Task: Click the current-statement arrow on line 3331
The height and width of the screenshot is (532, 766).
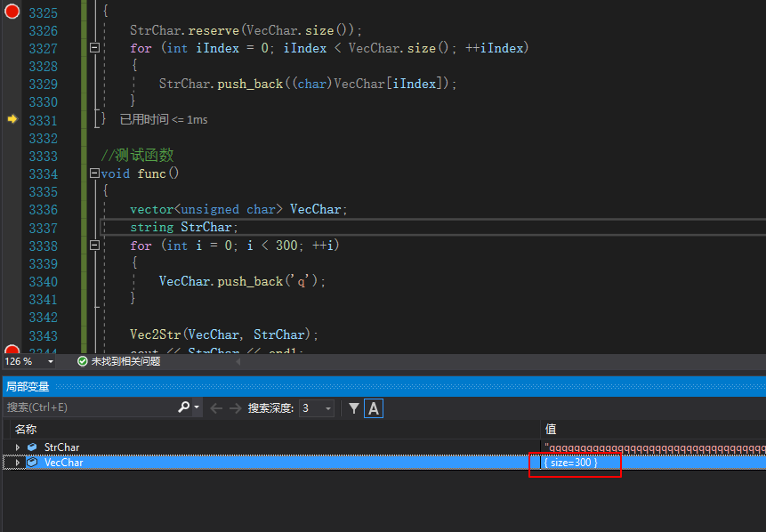Action: pos(12,119)
